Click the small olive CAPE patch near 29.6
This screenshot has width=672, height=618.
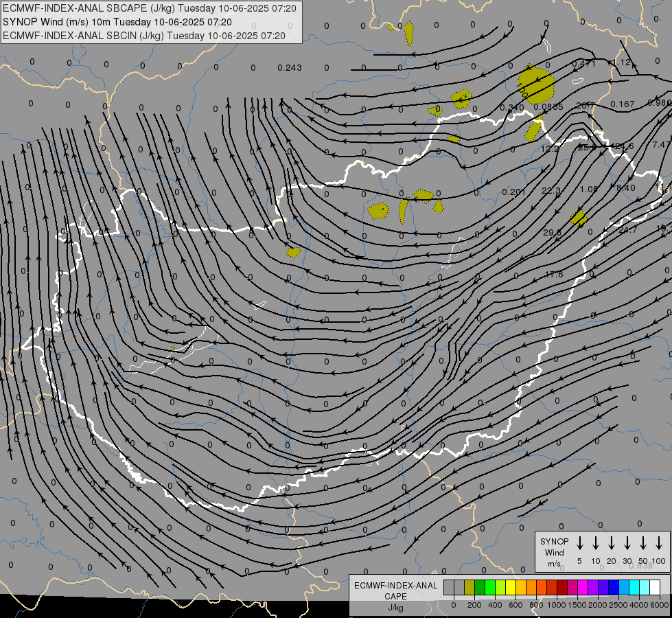(579, 218)
